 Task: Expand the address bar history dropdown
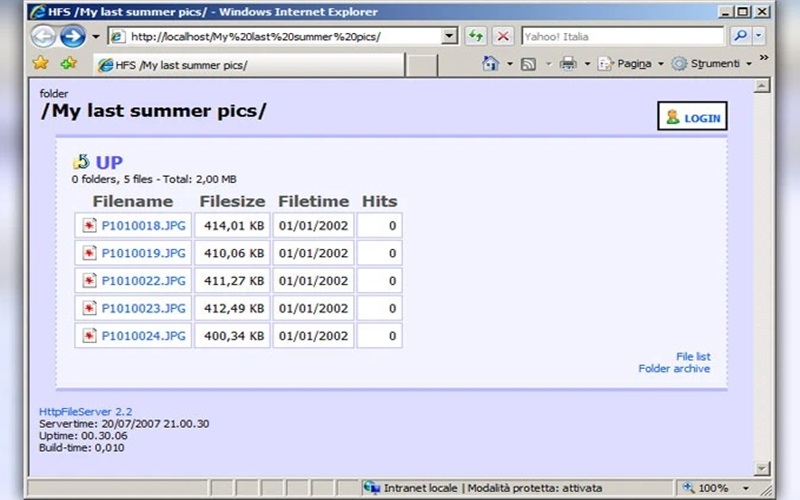click(x=449, y=36)
